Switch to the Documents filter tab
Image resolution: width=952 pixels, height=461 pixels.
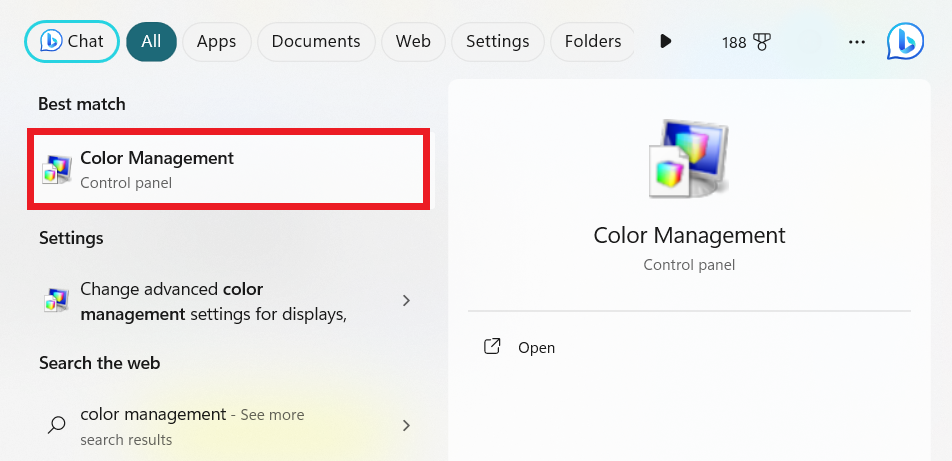(x=316, y=42)
